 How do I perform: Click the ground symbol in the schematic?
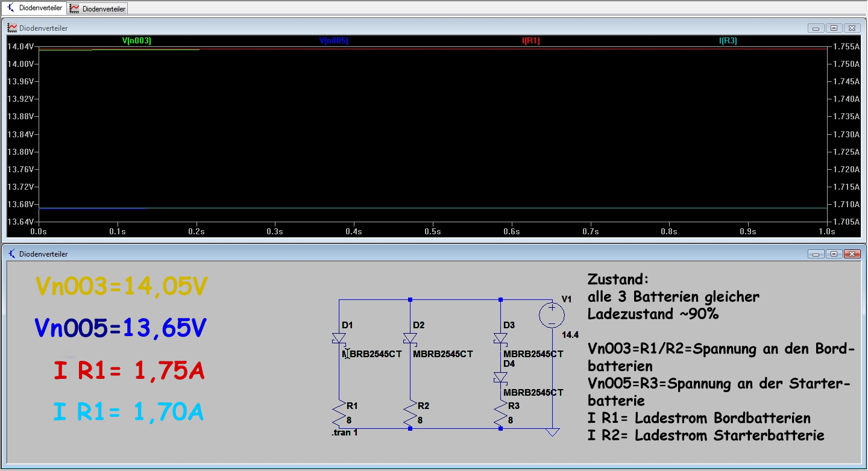(x=552, y=432)
